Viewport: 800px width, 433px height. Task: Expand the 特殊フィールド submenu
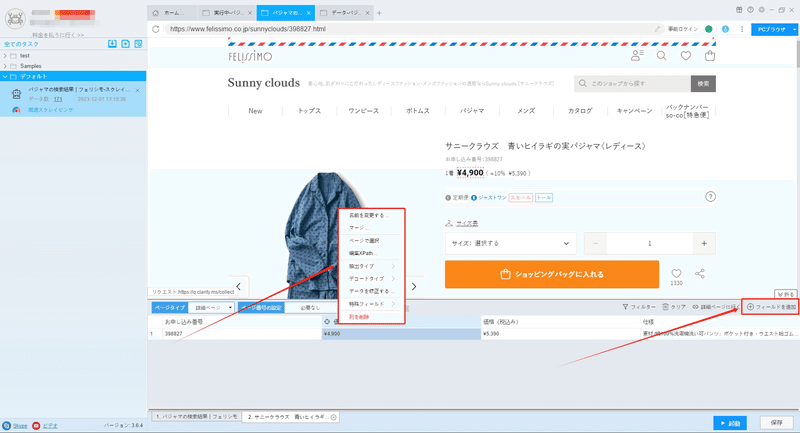[371, 304]
